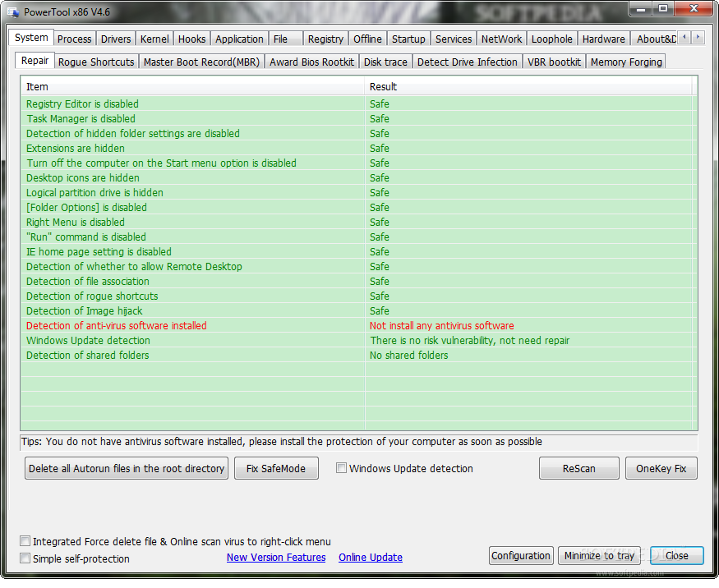Screen dimensions: 719x588
Task: Select row 'Logical partition drive is hidden'
Action: (x=357, y=192)
